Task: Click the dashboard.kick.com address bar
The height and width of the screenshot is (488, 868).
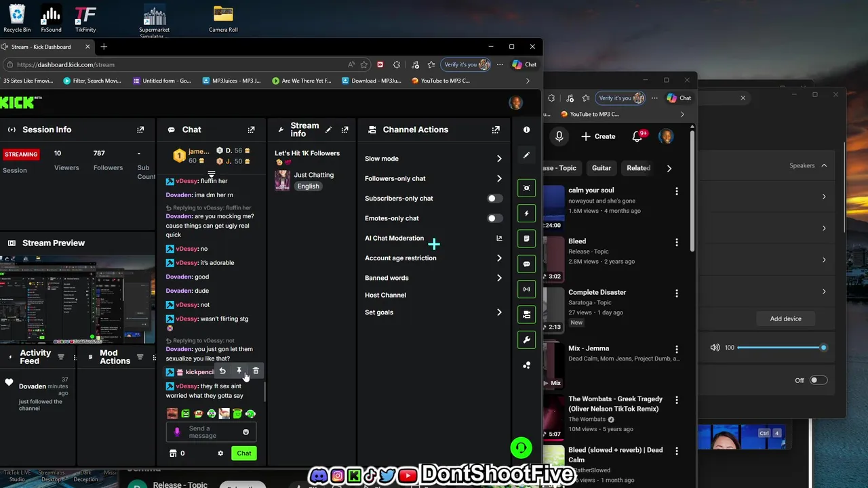Action: point(176,64)
